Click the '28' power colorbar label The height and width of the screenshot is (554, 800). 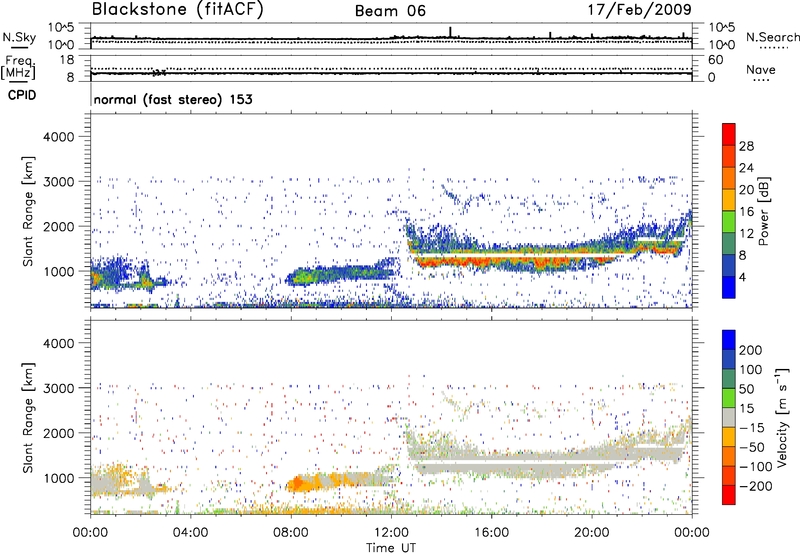point(746,146)
